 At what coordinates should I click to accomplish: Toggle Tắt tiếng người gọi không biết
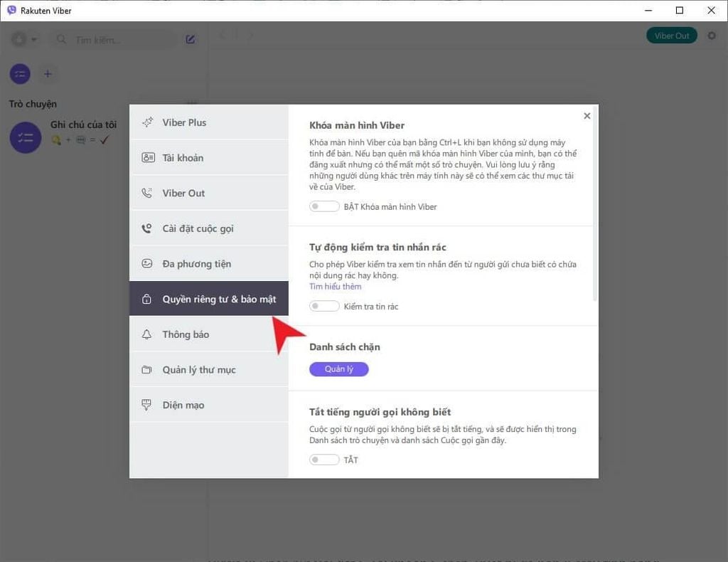coord(324,460)
